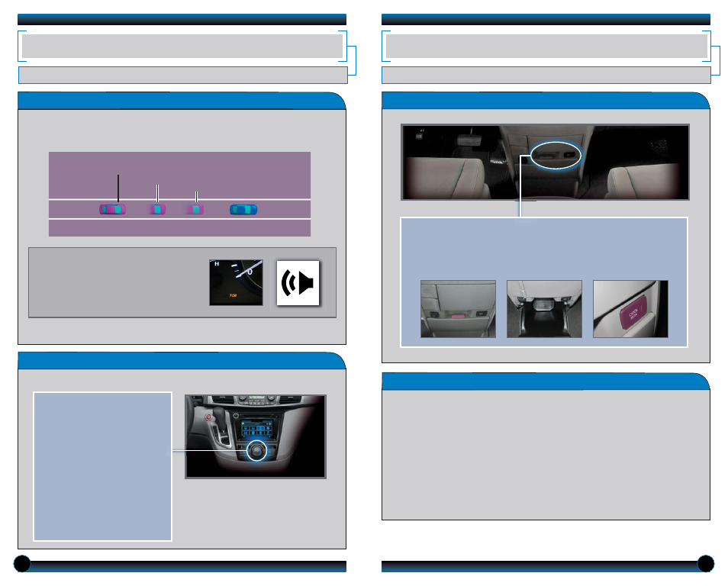Click the circled control dial on the dashboard photo

(x=256, y=450)
